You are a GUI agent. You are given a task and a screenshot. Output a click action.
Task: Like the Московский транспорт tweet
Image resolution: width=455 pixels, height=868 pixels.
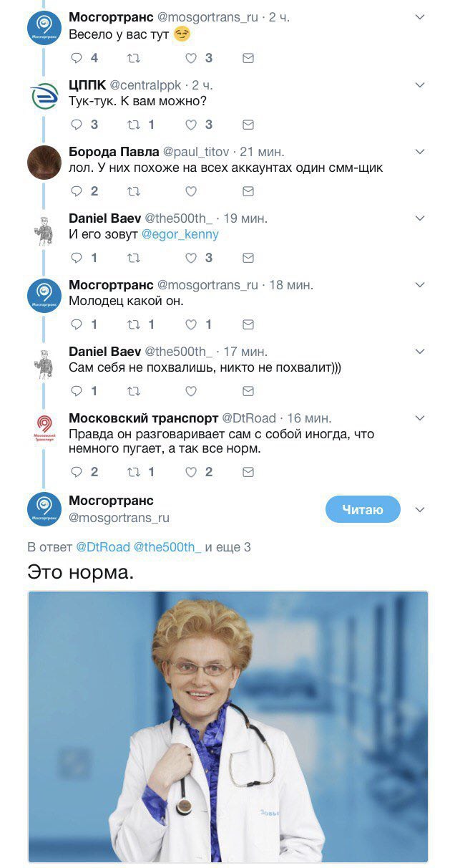click(x=191, y=472)
